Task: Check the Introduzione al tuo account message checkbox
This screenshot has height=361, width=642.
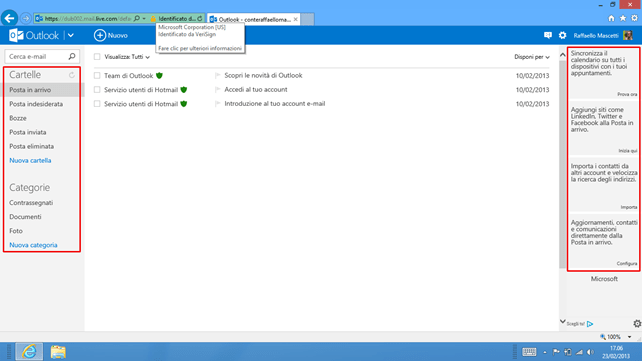Action: click(97, 104)
